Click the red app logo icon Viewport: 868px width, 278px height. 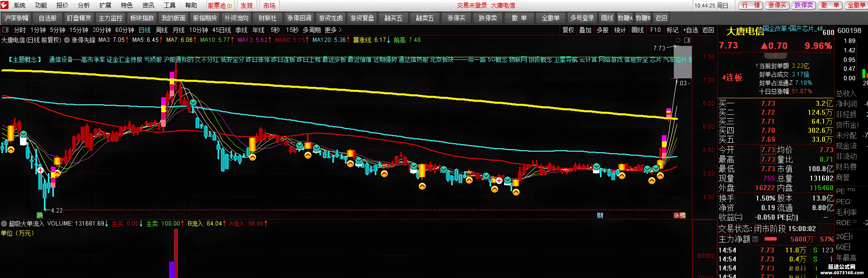4,5
